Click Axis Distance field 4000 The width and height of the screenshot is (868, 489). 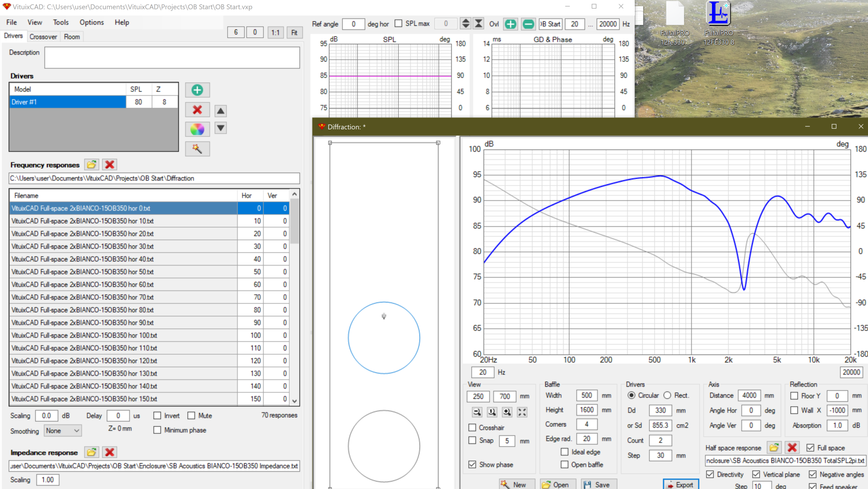749,395
